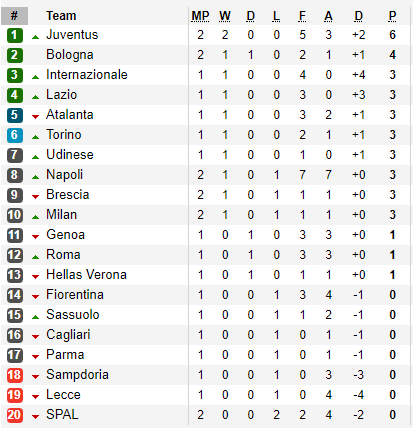The height and width of the screenshot is (428, 413).
Task: Click the green up arrow beside Juventus
Action: (35, 37)
